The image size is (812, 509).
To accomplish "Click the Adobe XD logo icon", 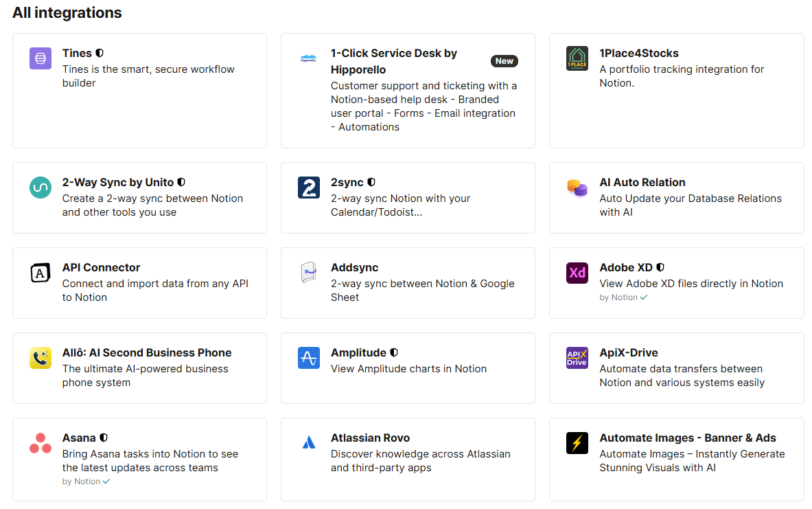I will [577, 273].
